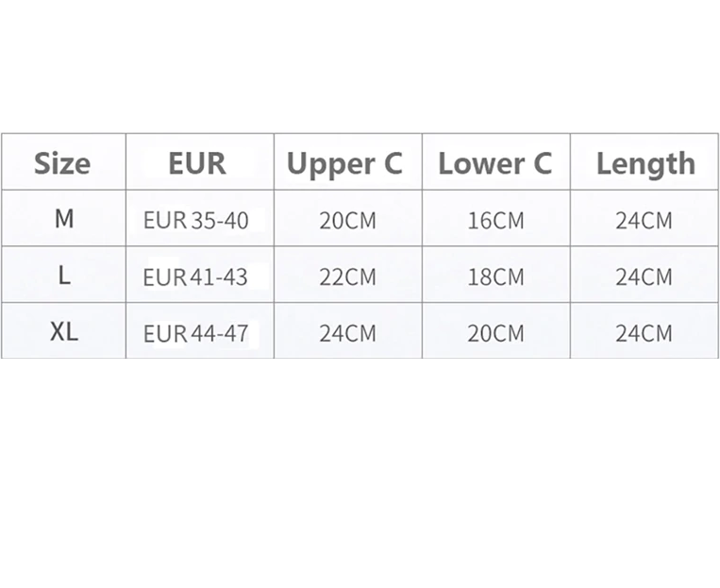The height and width of the screenshot is (588, 720).
Task: Click the Length column header
Action: point(645,163)
